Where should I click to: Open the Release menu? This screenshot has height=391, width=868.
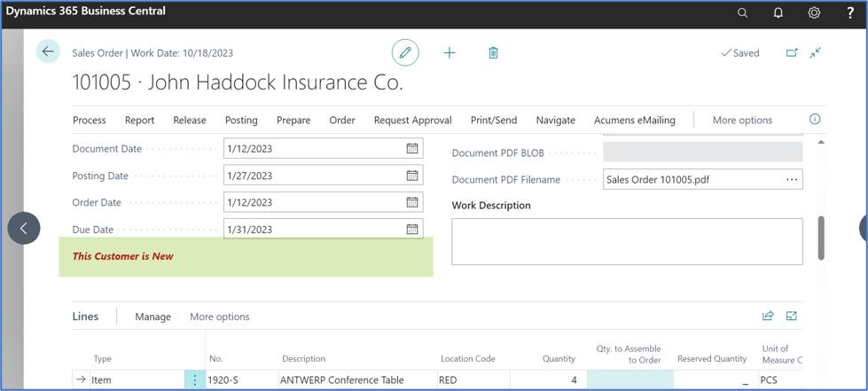190,121
